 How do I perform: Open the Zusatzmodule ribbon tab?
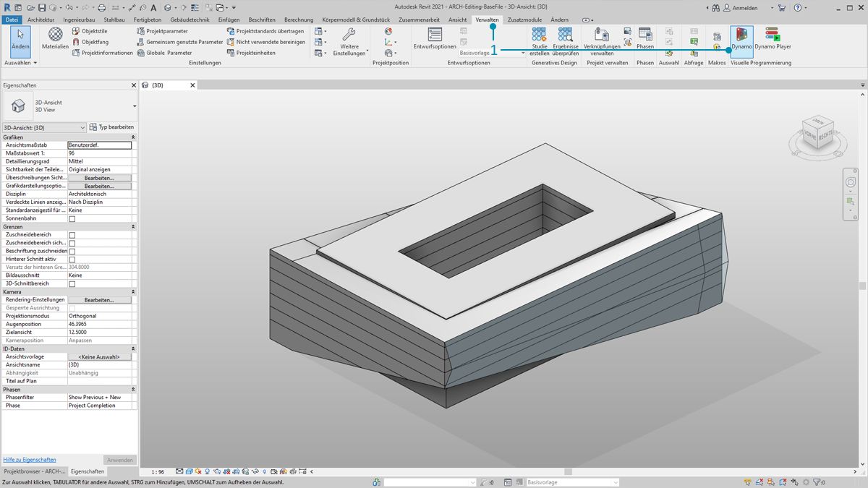(524, 20)
